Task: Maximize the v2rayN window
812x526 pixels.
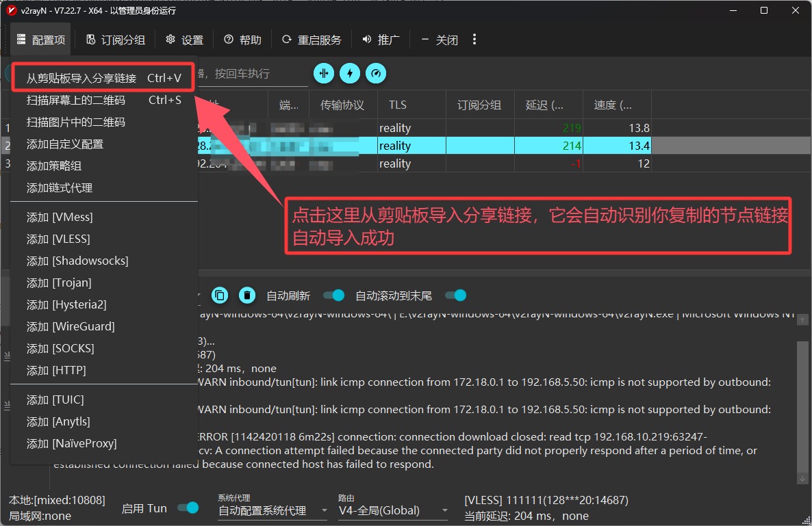Action: click(x=764, y=10)
